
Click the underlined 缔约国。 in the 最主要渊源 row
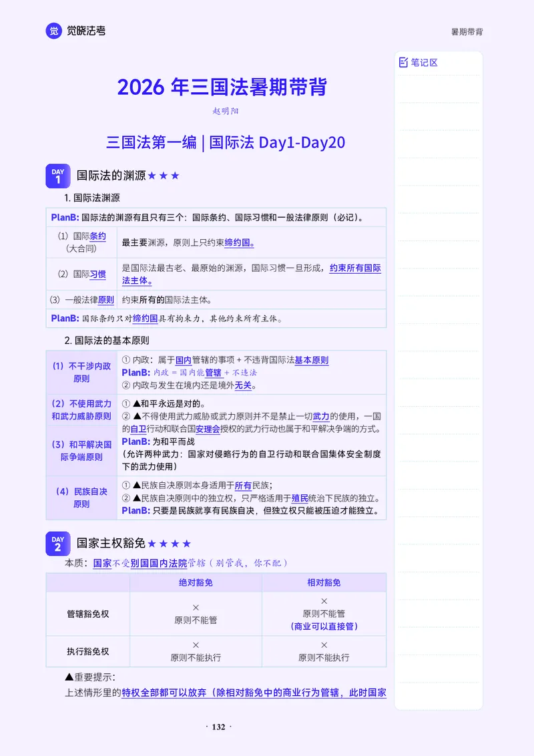click(x=240, y=242)
